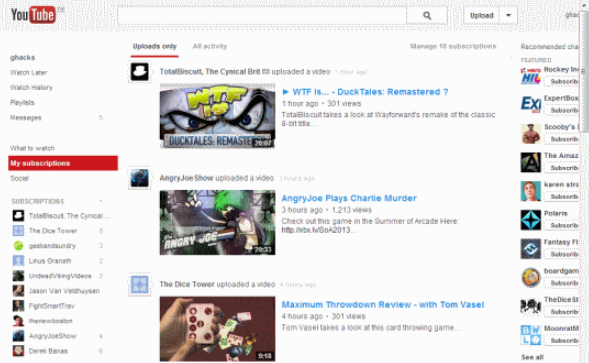The width and height of the screenshot is (589, 363).
Task: Open TotalBiscuit, The Cynical Brit channel name
Action: (210, 71)
